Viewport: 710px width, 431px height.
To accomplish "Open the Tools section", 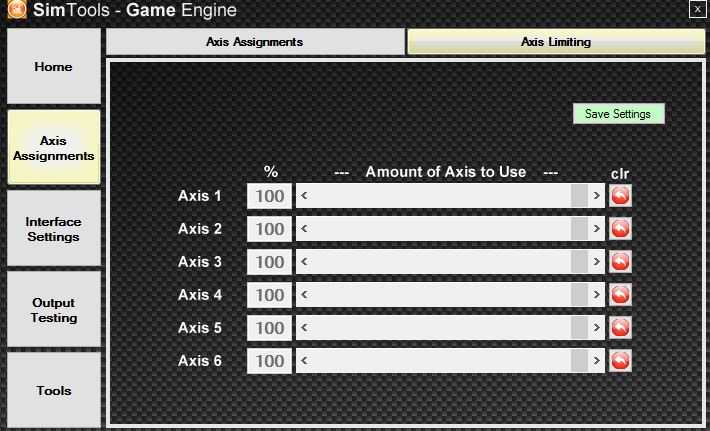I will coord(53,390).
